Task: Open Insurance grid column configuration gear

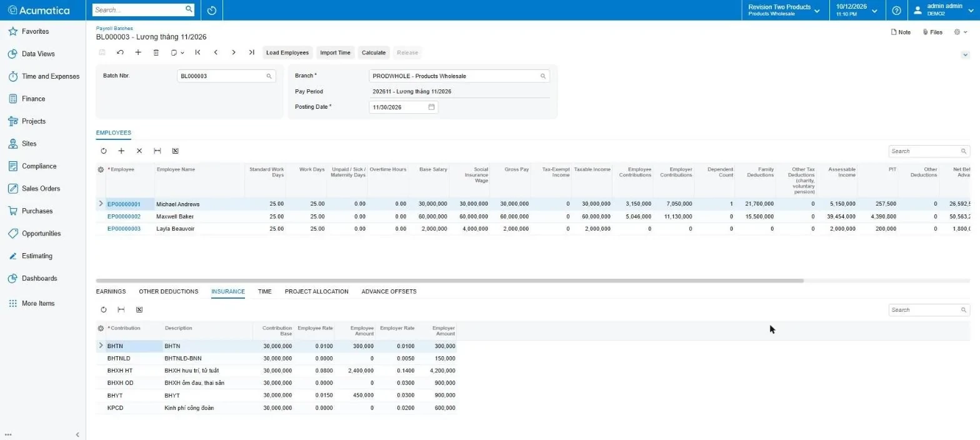Action: [101, 328]
